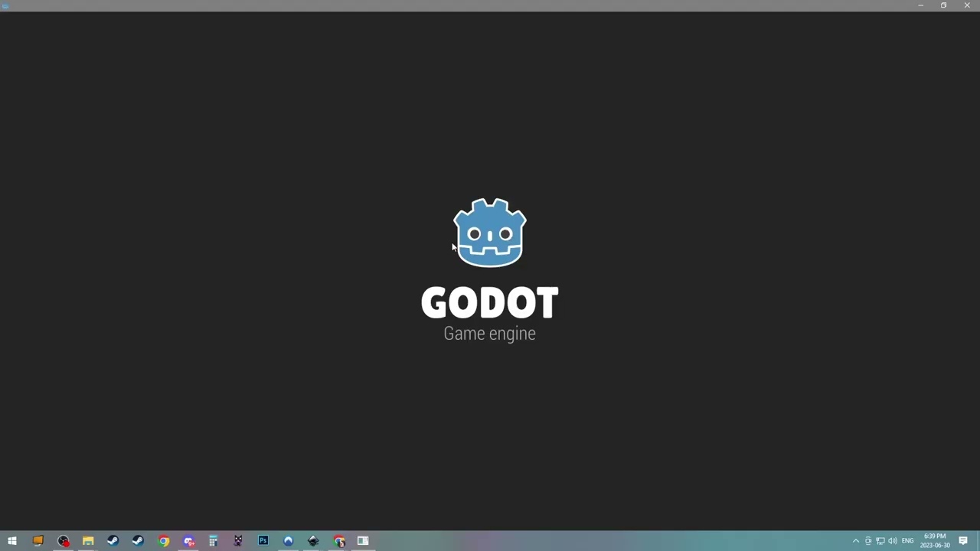Click the Godot window title-bar icon

point(5,5)
